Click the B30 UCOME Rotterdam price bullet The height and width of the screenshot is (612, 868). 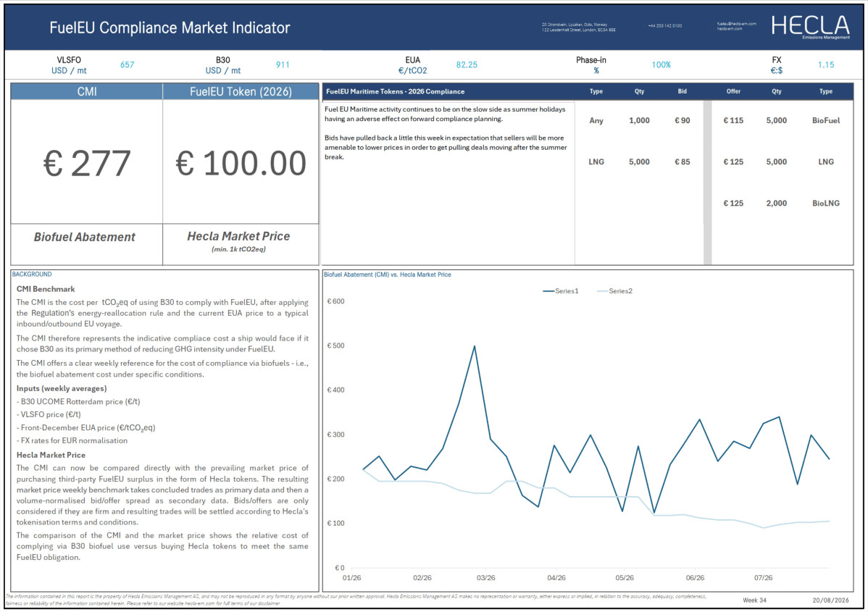click(78, 402)
